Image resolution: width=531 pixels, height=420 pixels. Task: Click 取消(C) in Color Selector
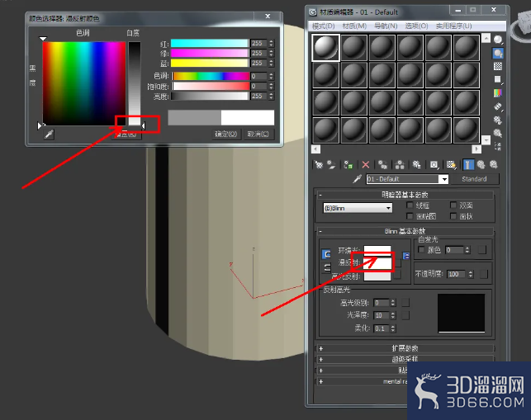[258, 134]
